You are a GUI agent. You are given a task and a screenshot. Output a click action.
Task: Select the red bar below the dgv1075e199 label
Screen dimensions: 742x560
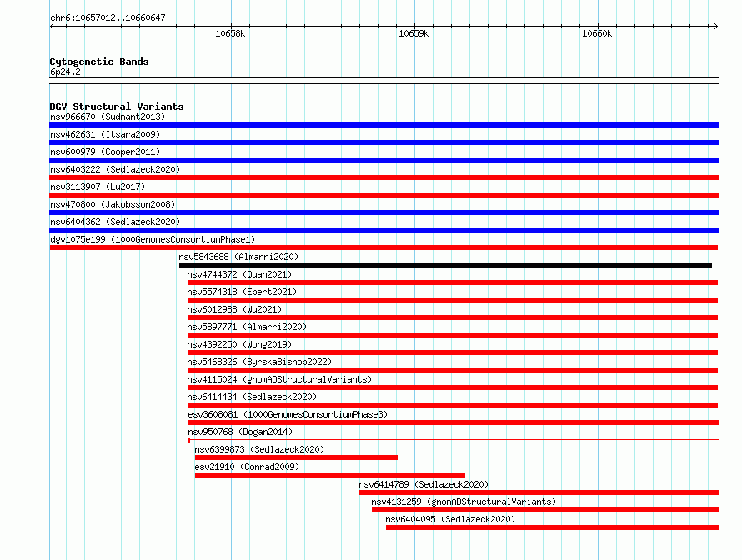[x=384, y=247]
